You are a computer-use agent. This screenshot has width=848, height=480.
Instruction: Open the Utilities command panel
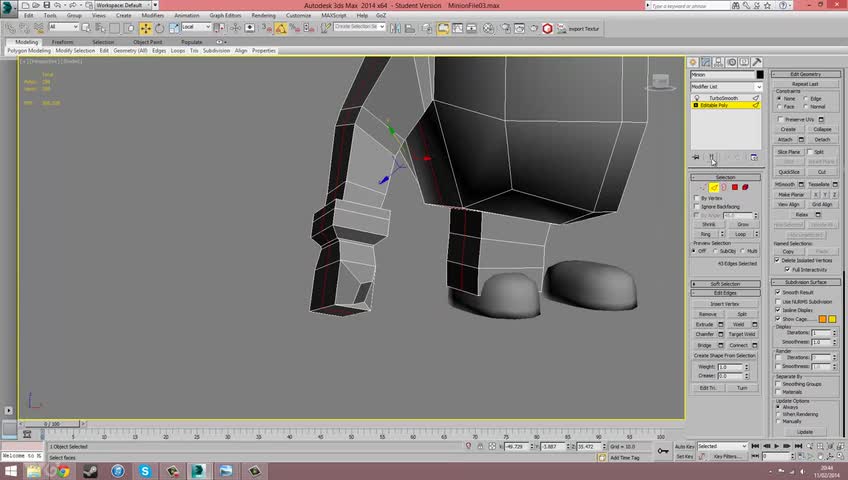757,62
